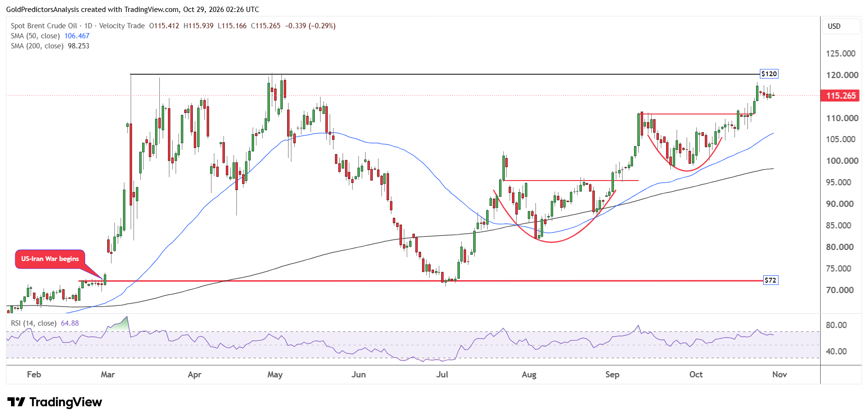Click the 105.000 price axis label

coord(841,139)
